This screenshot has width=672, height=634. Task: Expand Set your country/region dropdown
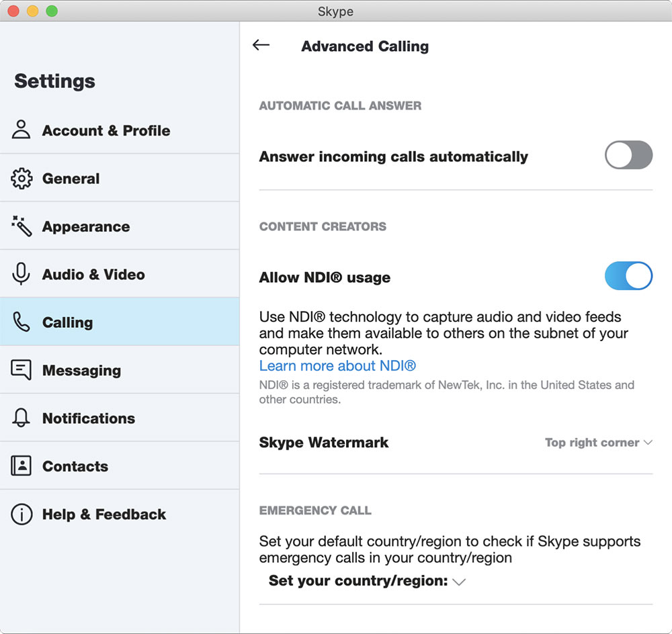367,581
